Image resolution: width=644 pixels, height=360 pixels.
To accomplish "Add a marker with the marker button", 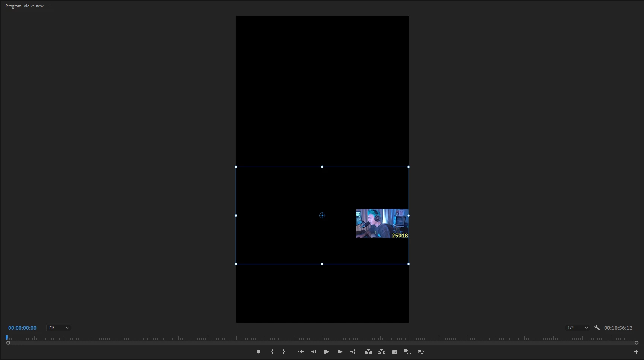I will tap(258, 352).
